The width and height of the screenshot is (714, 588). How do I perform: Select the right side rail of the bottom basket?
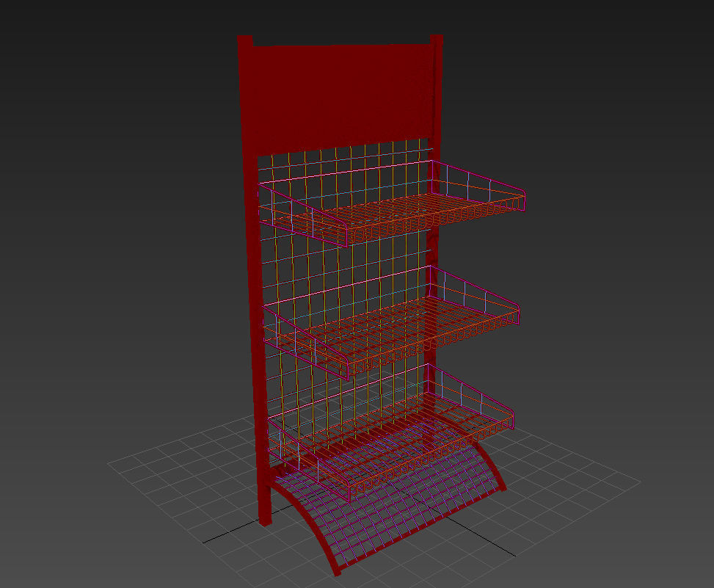coord(506,407)
